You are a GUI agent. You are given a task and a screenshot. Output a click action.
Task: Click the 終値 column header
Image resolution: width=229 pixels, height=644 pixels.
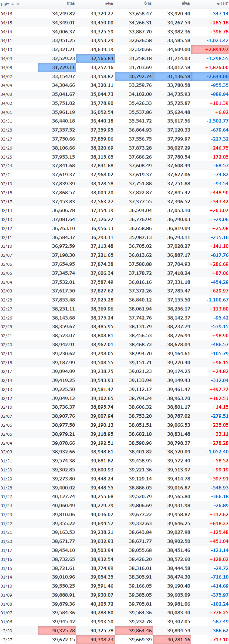pos(186,4)
